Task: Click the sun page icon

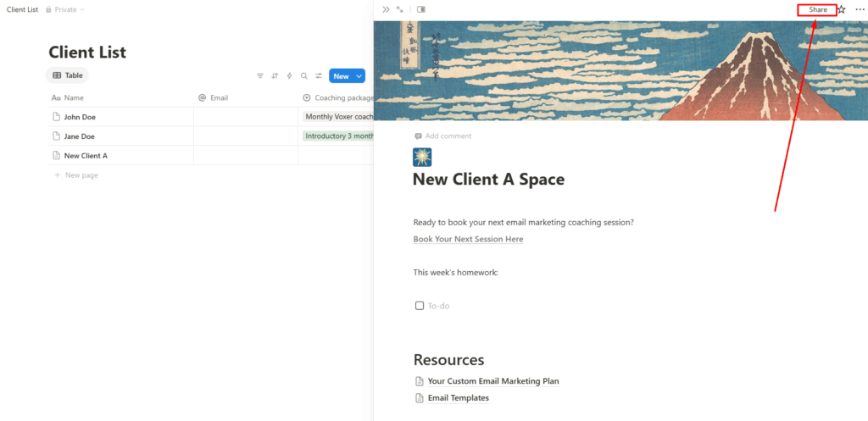Action: pos(422,157)
